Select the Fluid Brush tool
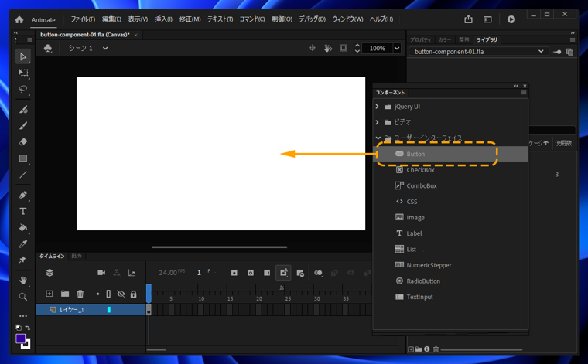The image size is (588, 364). tap(23, 109)
